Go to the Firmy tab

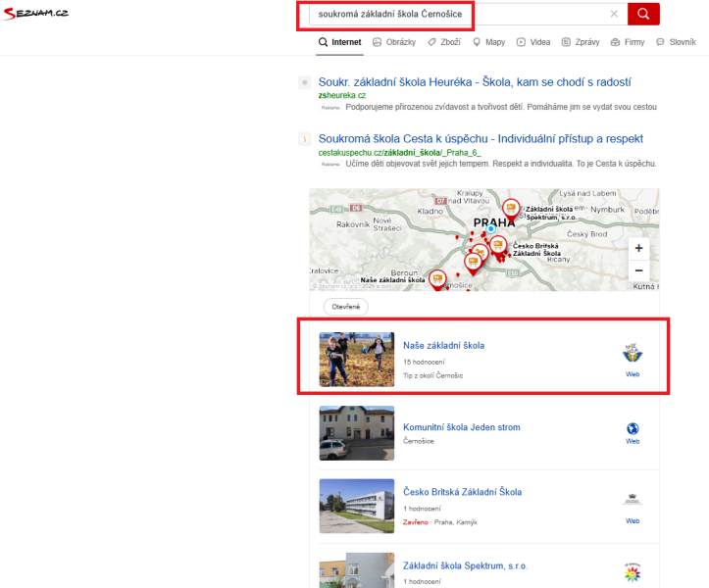pos(628,42)
